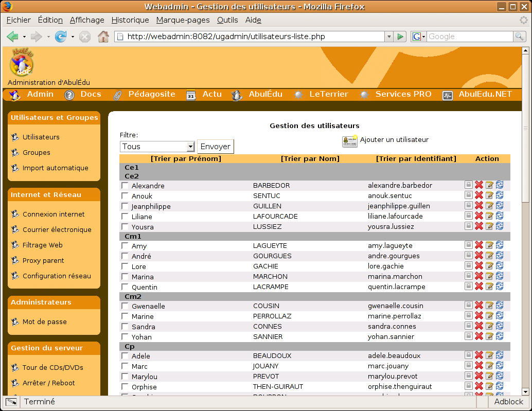
Task: Check André's row checkbox
Action: tap(125, 256)
